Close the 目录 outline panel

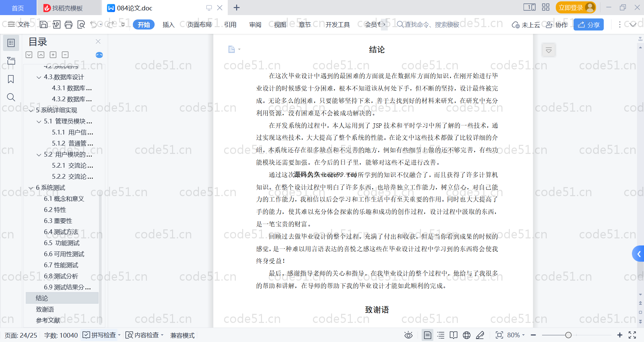click(98, 41)
